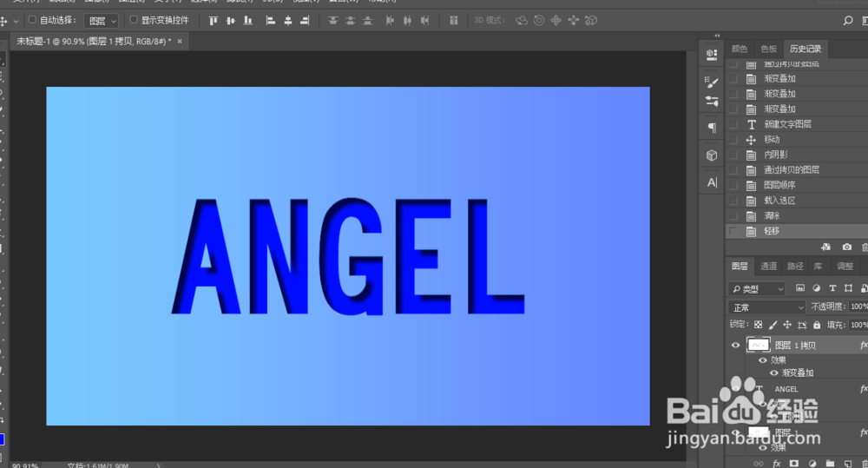Click align right edges icon
Viewport: 868px width, 468px height.
(305, 21)
